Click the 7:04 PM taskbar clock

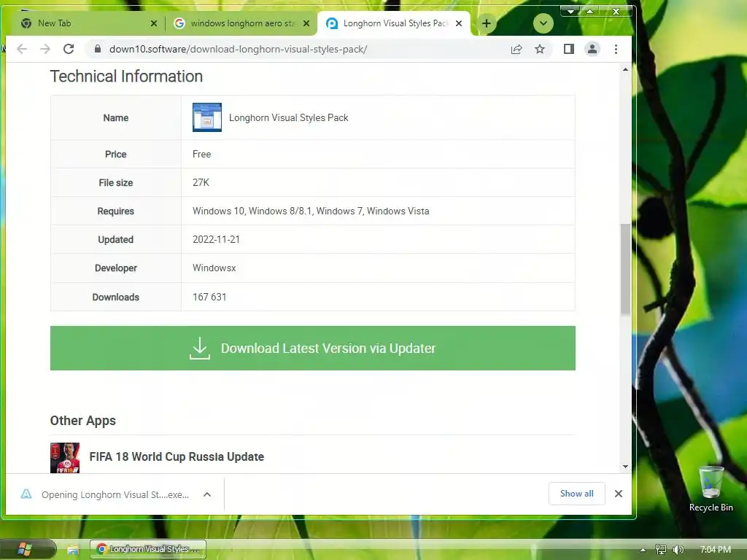click(x=716, y=550)
